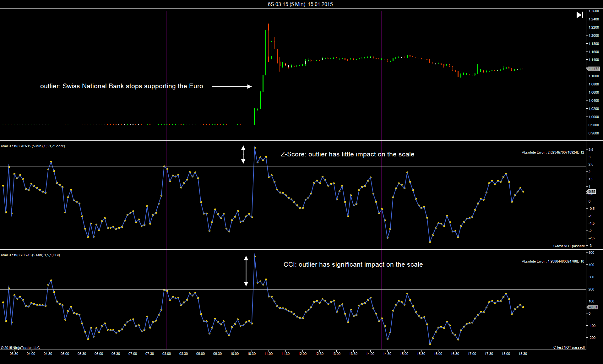Click the 11:00 time axis label
Screen dimensions: 603x364
(x=269, y=354)
